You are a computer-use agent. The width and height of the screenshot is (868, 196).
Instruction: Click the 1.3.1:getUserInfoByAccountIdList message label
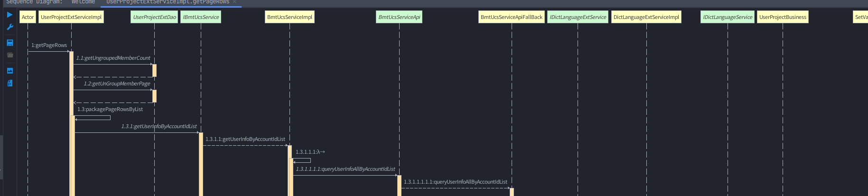tap(159, 126)
